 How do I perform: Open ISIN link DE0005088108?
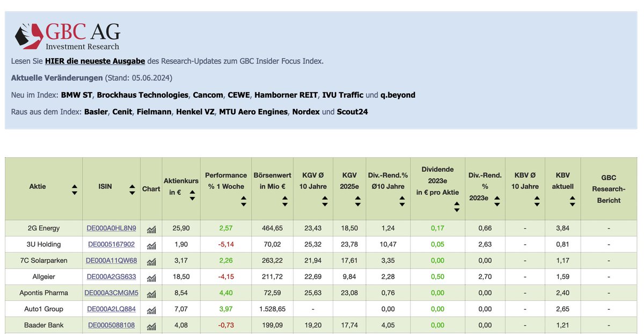pos(111,325)
